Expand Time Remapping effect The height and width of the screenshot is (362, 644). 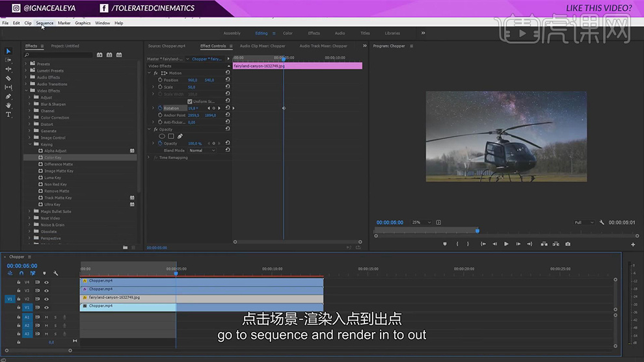149,157
